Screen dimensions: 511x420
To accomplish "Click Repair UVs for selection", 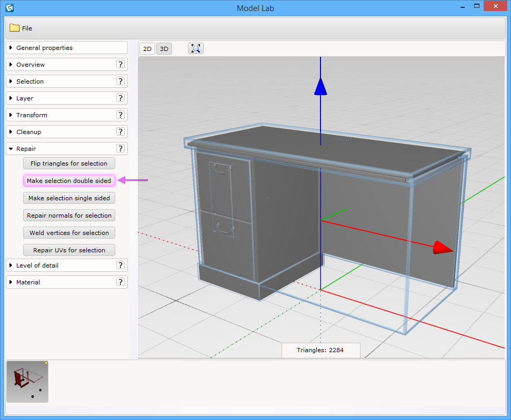I will [x=69, y=250].
